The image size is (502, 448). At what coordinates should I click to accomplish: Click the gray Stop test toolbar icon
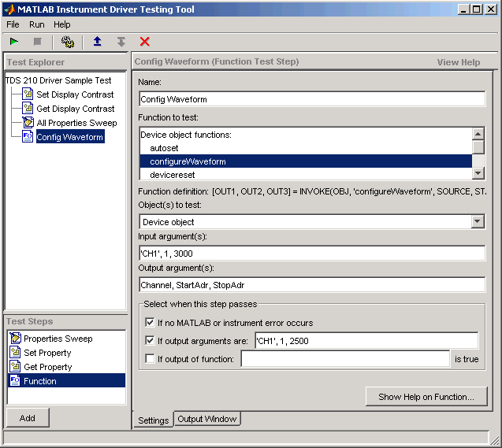[x=37, y=42]
